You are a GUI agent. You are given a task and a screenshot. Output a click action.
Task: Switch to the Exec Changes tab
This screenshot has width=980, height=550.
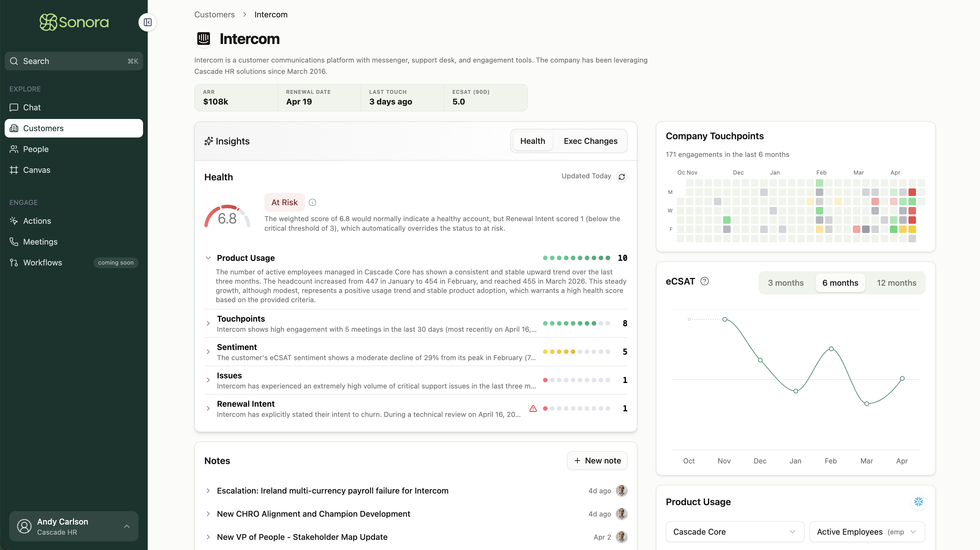click(590, 141)
